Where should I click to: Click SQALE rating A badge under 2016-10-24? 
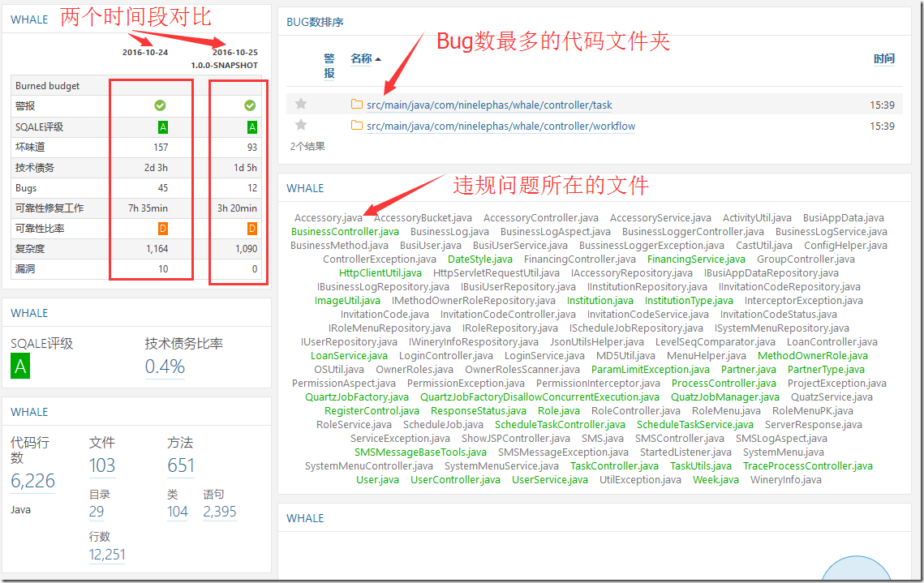coord(163,126)
